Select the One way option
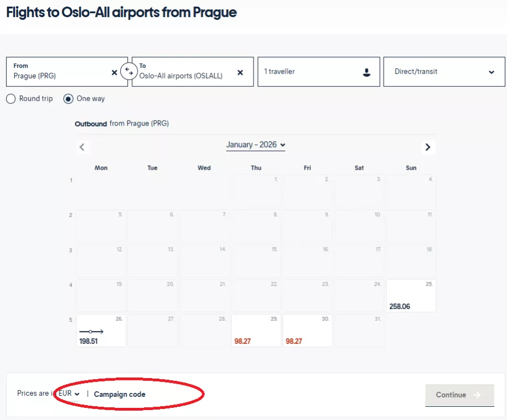This screenshot has height=420, width=507. 69,99
